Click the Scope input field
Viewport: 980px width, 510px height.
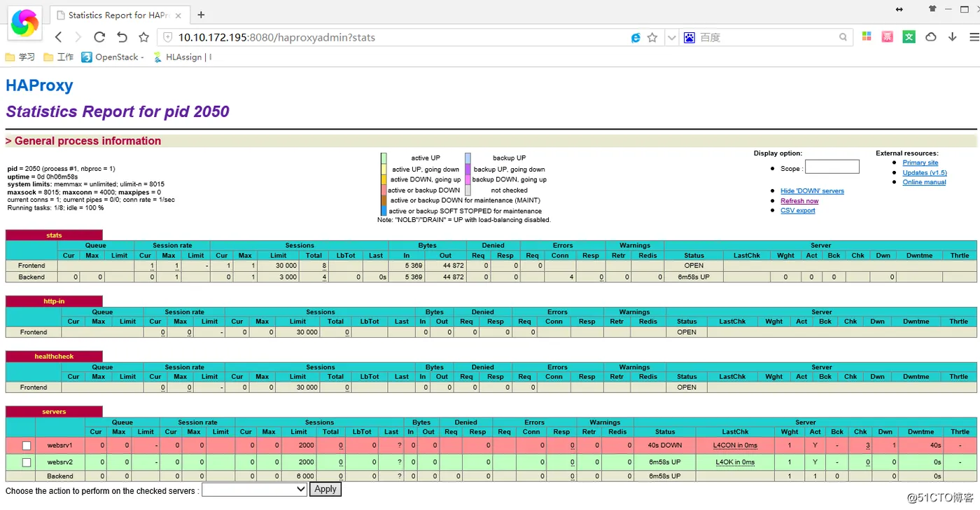click(x=832, y=167)
